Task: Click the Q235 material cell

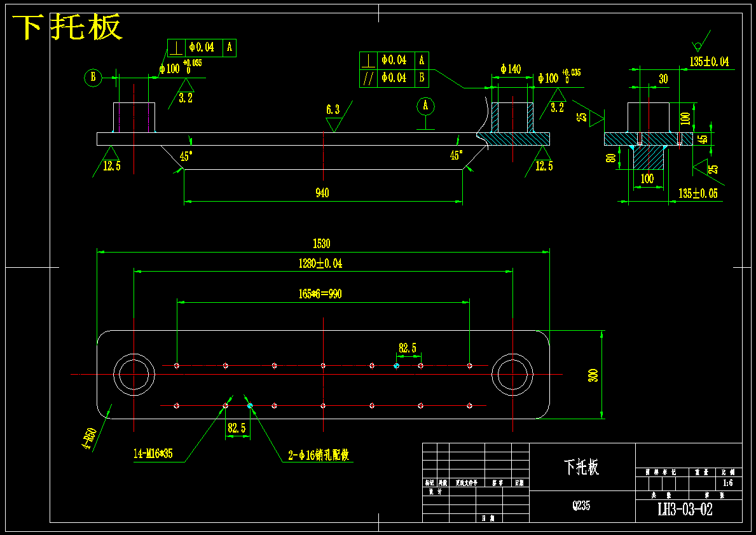Action: click(581, 506)
